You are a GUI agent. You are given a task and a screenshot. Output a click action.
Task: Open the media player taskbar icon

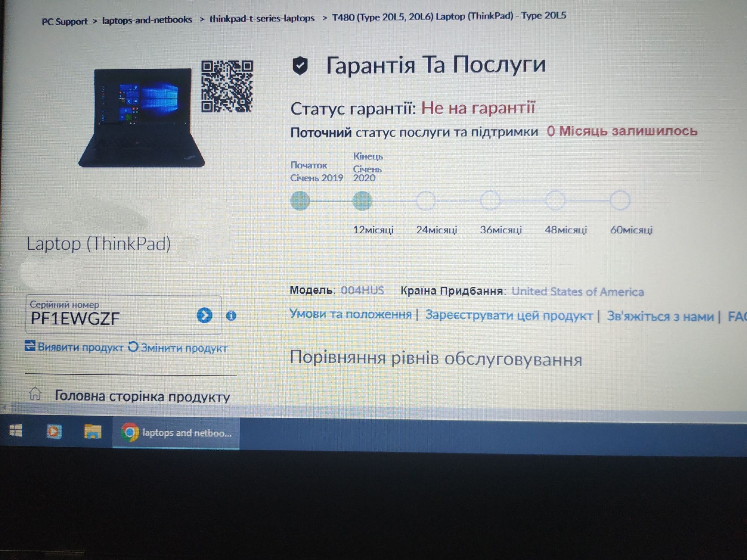point(54,432)
